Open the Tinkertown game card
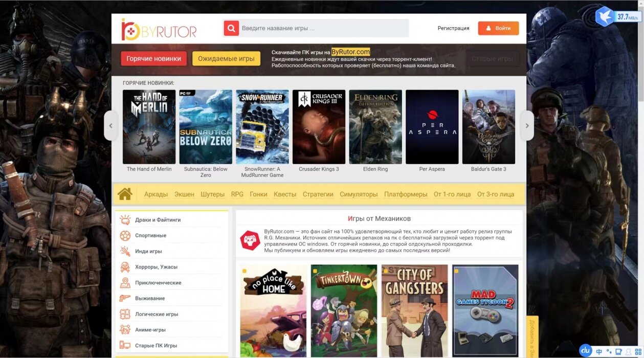Image resolution: width=644 pixels, height=358 pixels. [344, 311]
